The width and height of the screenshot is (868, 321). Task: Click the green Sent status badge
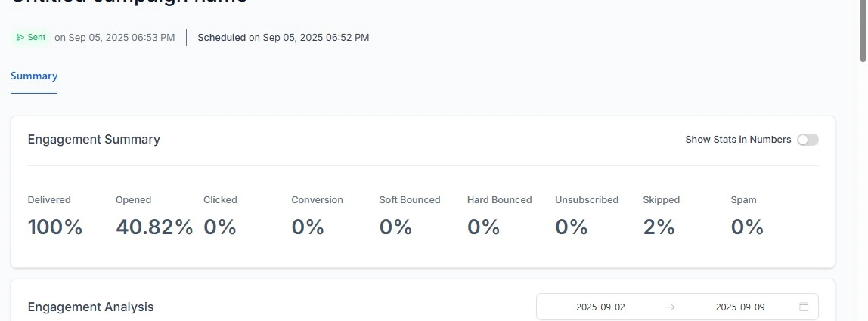[31, 38]
